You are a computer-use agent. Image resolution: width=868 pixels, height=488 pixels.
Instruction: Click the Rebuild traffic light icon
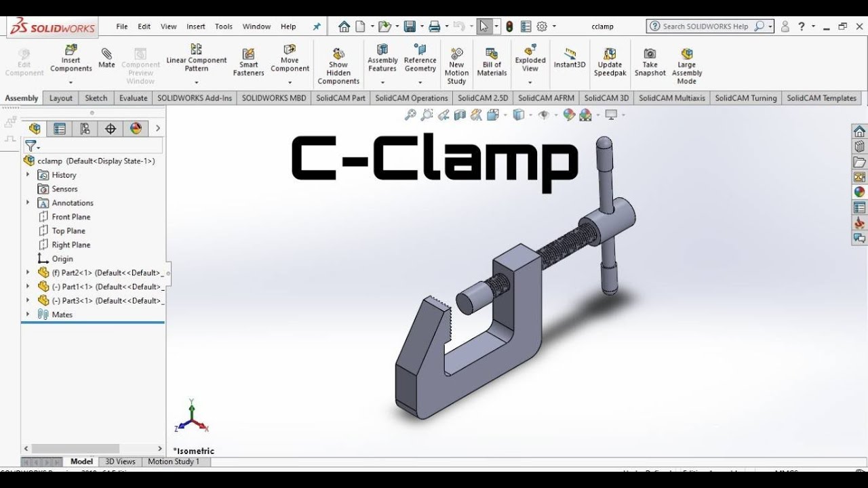pos(509,26)
